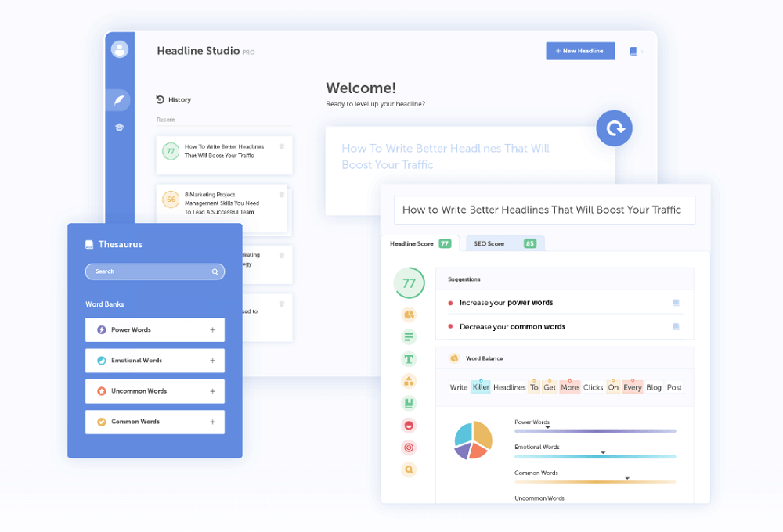The image size is (783, 532).
Task: Delete the 'How To Write Better Headlines' history item
Action: point(282,146)
